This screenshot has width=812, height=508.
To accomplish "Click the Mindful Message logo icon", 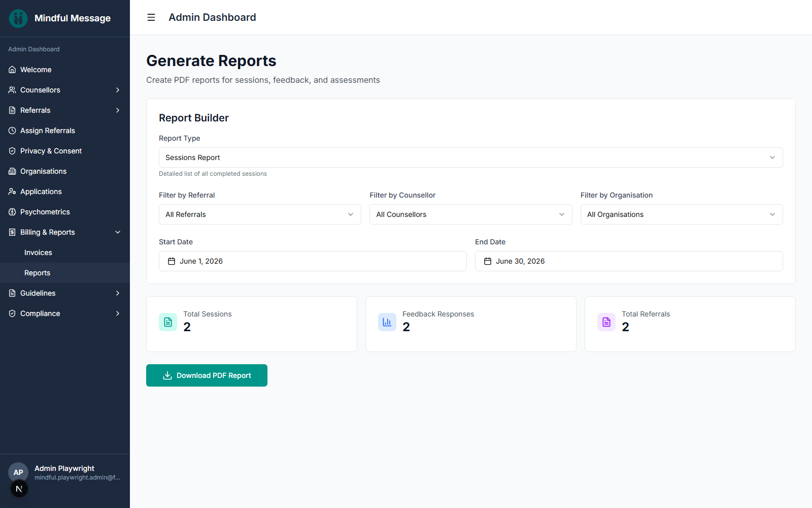I will [x=18, y=18].
